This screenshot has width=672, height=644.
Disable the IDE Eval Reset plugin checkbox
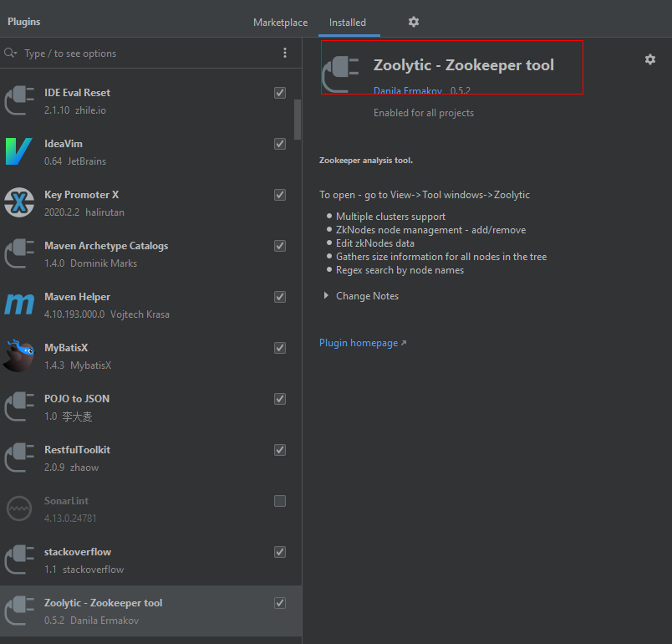280,93
